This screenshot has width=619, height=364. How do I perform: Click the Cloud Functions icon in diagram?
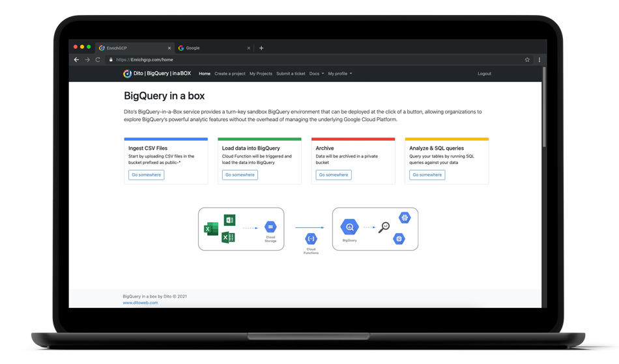click(311, 238)
